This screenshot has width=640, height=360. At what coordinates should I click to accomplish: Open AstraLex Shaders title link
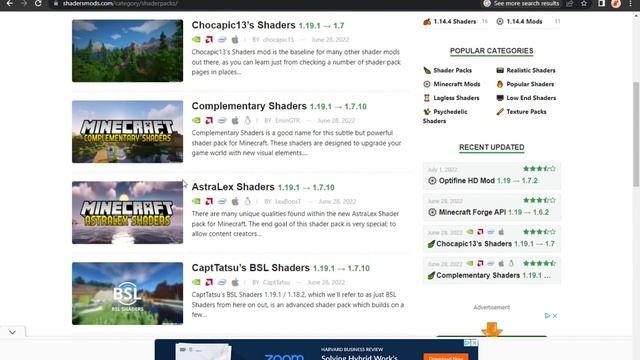tap(233, 187)
